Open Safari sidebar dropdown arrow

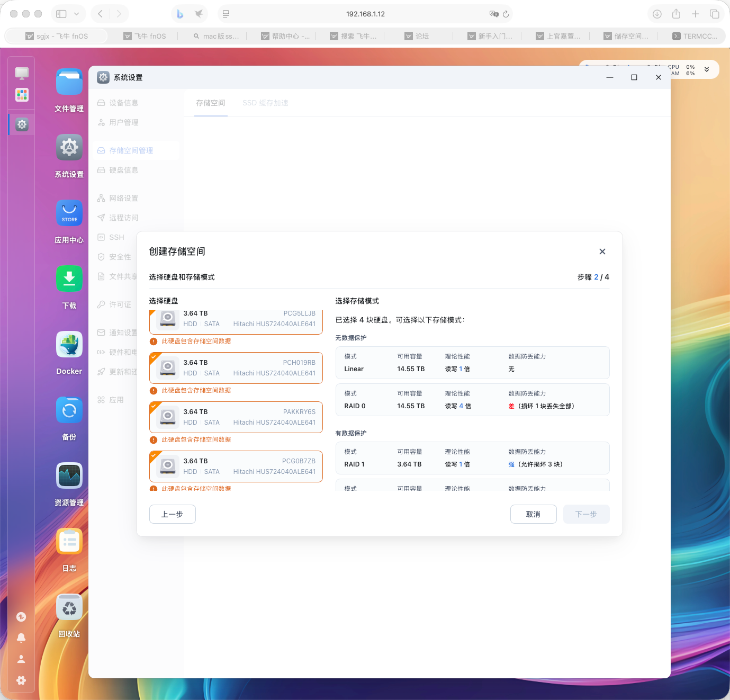tap(77, 14)
